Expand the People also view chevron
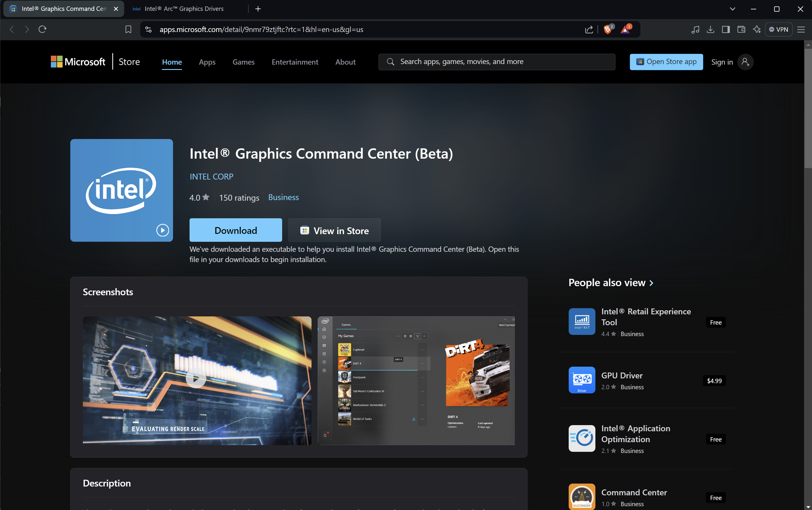This screenshot has height=510, width=812. tap(651, 283)
